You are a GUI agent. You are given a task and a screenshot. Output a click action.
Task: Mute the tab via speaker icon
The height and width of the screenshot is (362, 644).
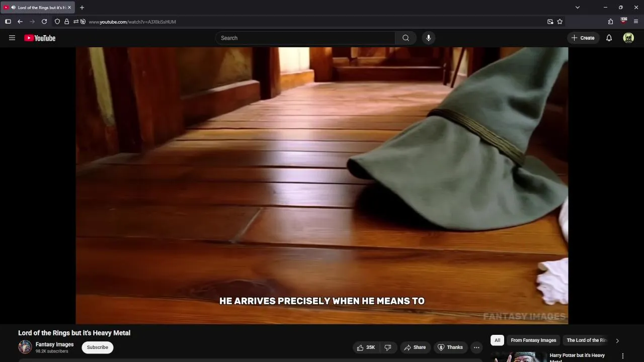[13, 8]
